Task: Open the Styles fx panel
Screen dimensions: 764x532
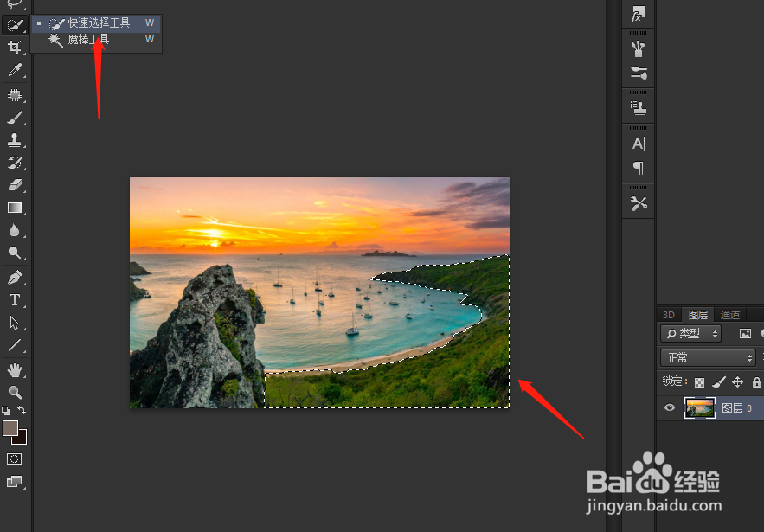Action: tap(638, 14)
